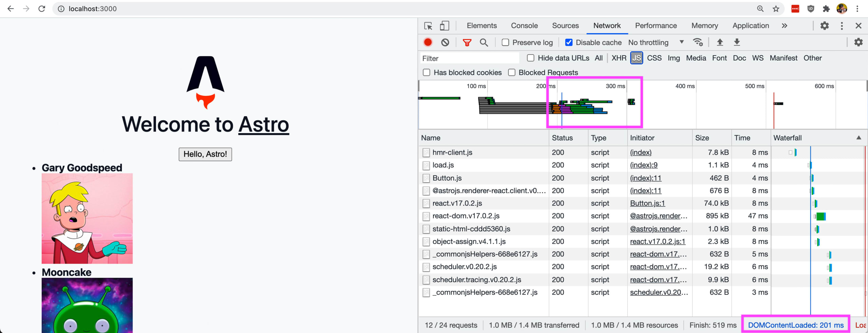Expand more DevTools tabs chevron
Viewport: 868px width, 333px height.
(x=784, y=26)
